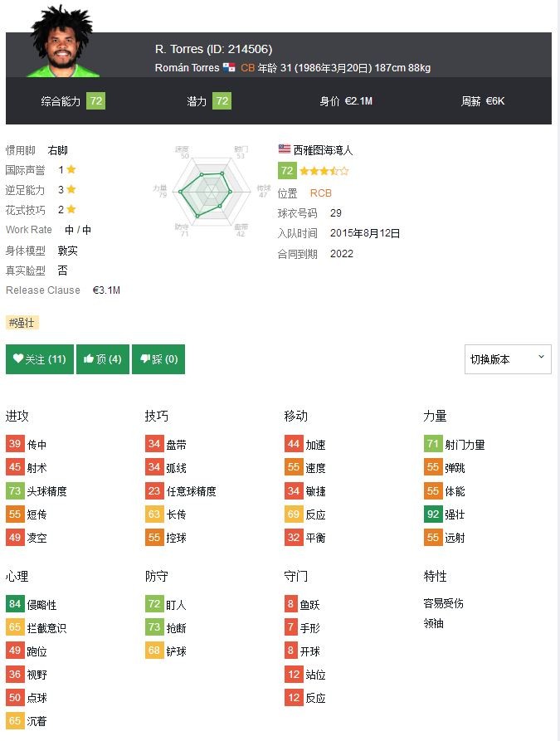Click the club's star rating icons

point(324,171)
